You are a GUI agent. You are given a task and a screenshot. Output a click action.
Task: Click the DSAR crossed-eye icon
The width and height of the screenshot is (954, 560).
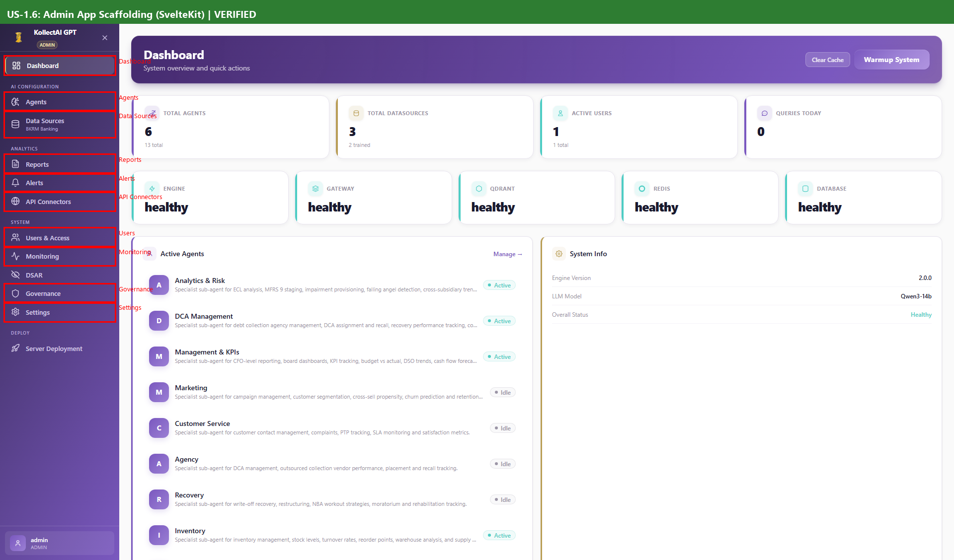tap(15, 275)
